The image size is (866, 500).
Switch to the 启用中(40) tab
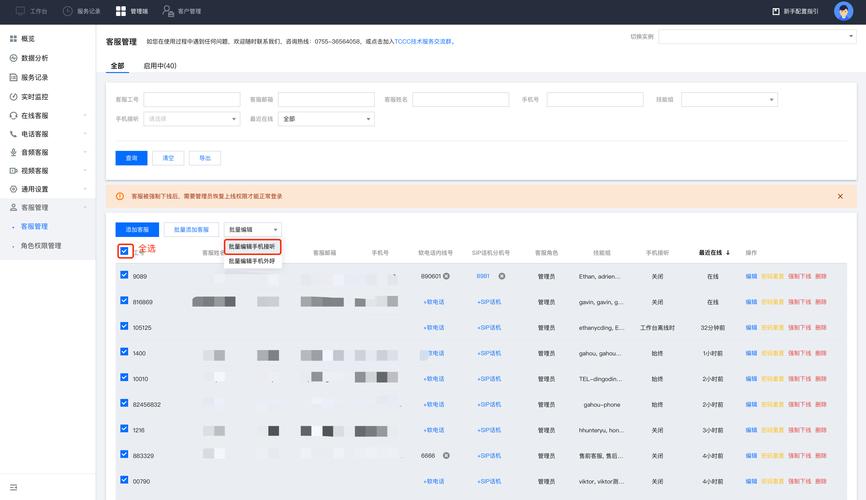160,66
